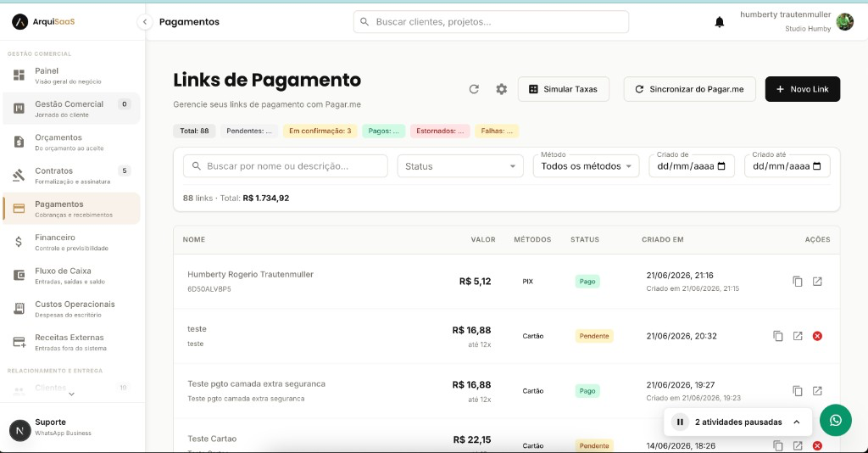Viewport: 868px width, 453px height.
Task: Click the pause icon in activities widget
Action: click(680, 422)
